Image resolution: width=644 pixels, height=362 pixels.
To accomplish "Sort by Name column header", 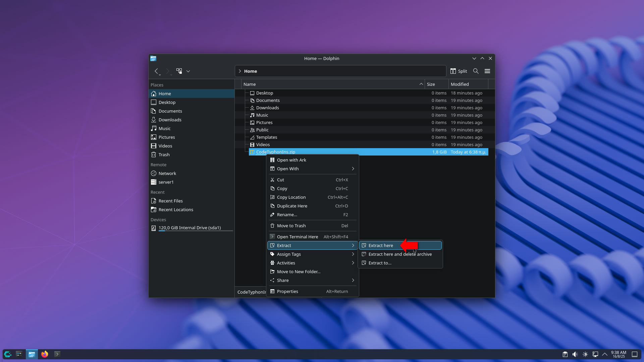I will (x=333, y=84).
